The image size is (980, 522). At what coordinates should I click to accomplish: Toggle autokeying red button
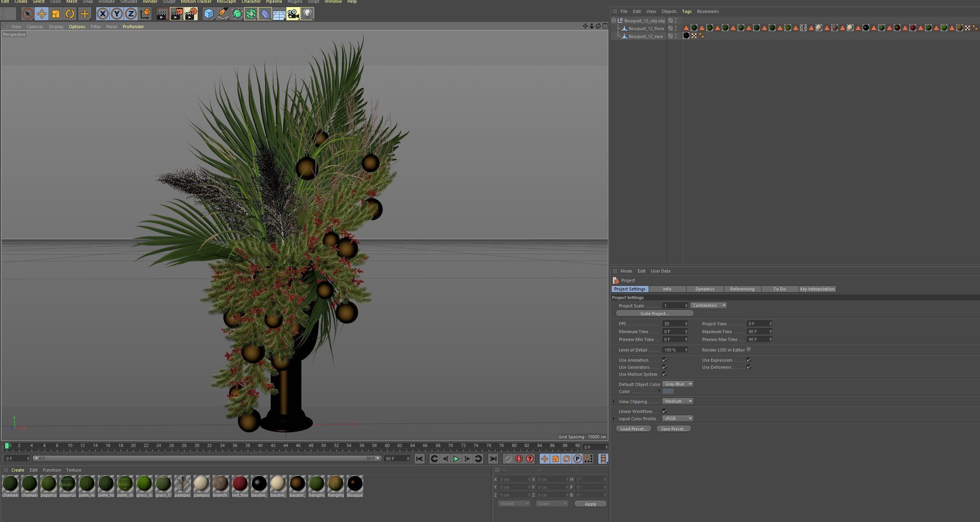[519, 459]
